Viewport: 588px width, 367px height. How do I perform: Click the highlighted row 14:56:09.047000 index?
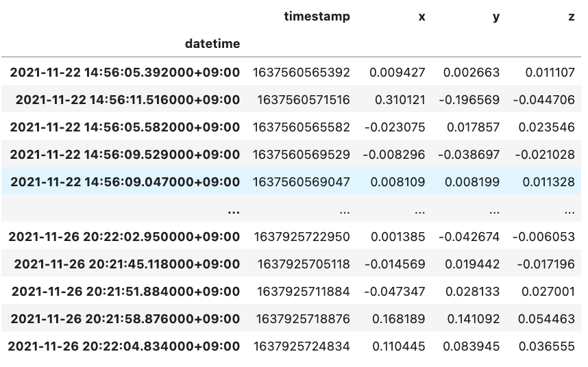click(125, 181)
